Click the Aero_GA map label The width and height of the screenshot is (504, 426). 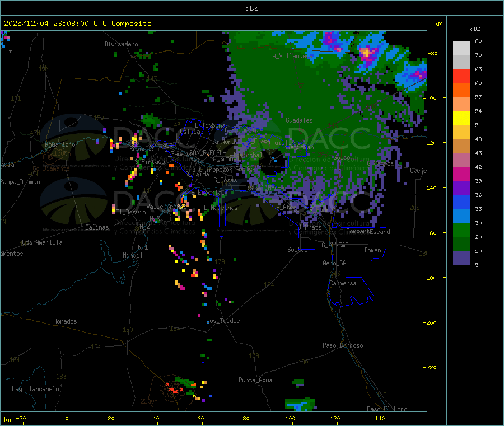[x=335, y=263]
